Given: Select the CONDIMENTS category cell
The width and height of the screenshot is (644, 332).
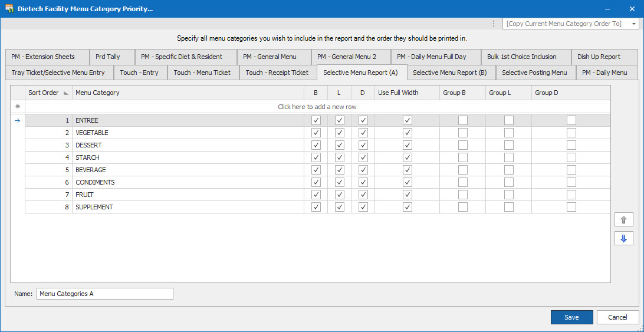Looking at the screenshot, I should point(188,182).
